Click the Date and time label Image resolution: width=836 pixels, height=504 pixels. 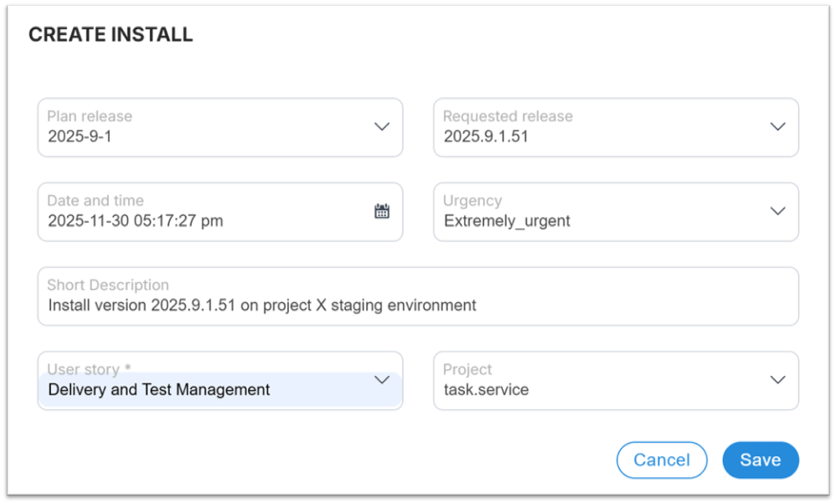95,201
